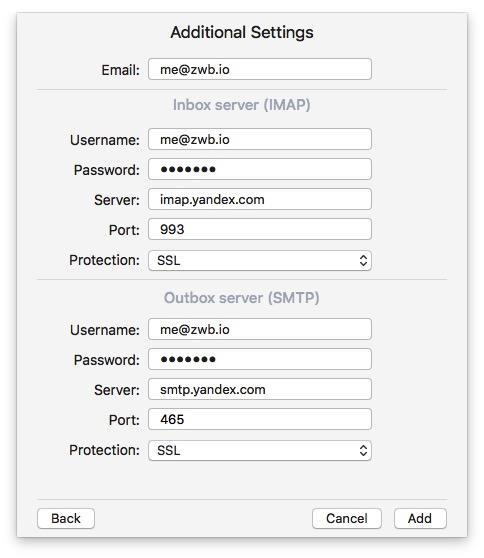
Task: Focus the SMTP Username field
Action: pos(260,329)
